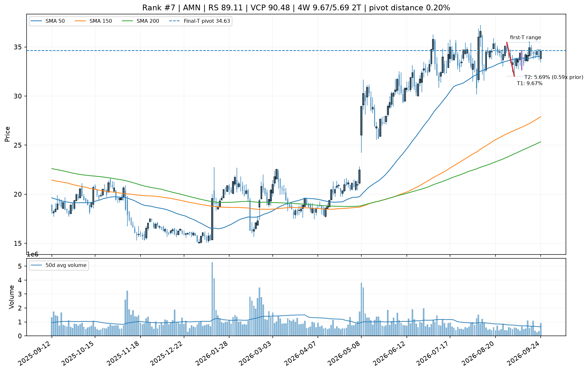Screen dimensions: 588x372
Task: Click the red T1 contraction line
Action: (511, 59)
